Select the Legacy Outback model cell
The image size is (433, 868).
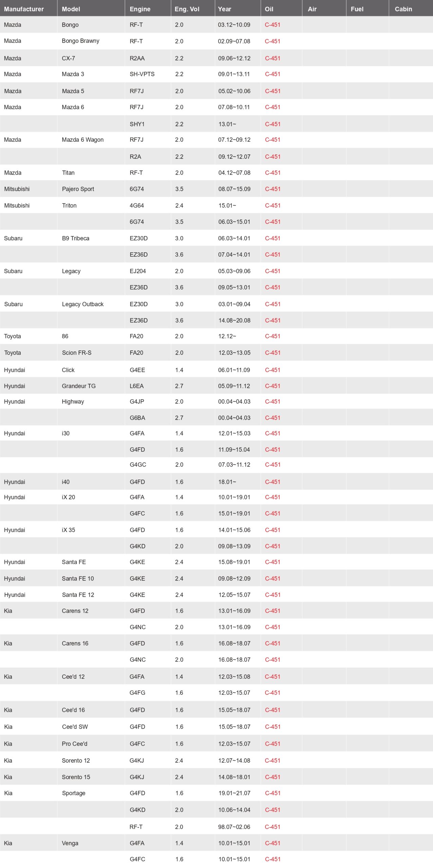[x=82, y=304]
